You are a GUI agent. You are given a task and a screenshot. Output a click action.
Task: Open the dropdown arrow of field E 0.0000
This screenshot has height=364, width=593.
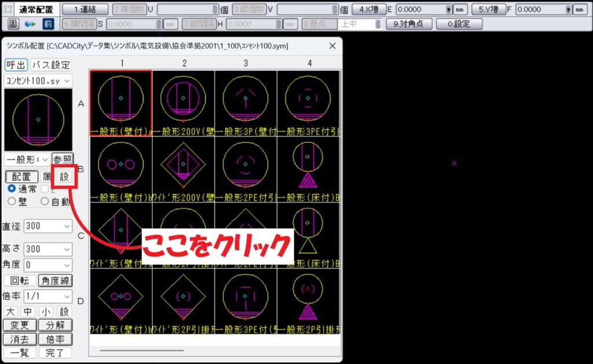pyautogui.click(x=448, y=9)
